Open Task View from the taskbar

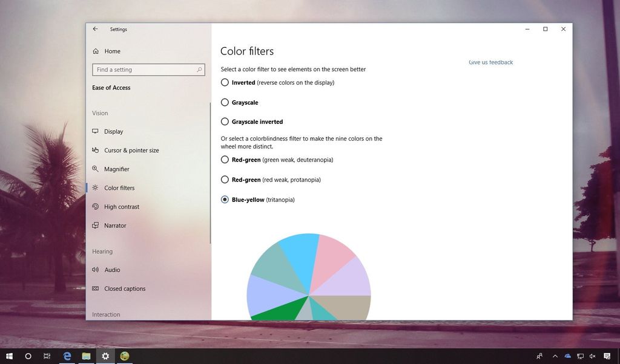(47, 356)
